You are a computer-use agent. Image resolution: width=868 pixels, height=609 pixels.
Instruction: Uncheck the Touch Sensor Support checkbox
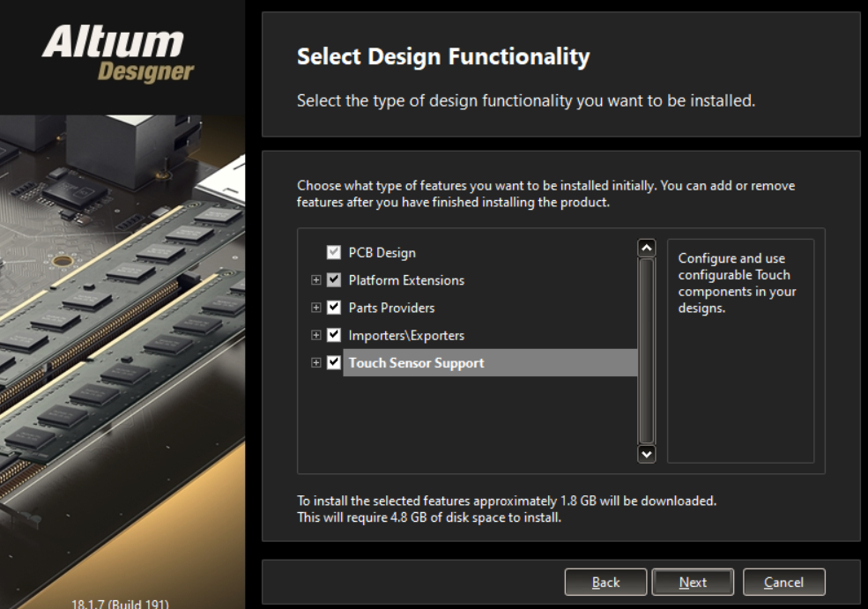coord(334,362)
